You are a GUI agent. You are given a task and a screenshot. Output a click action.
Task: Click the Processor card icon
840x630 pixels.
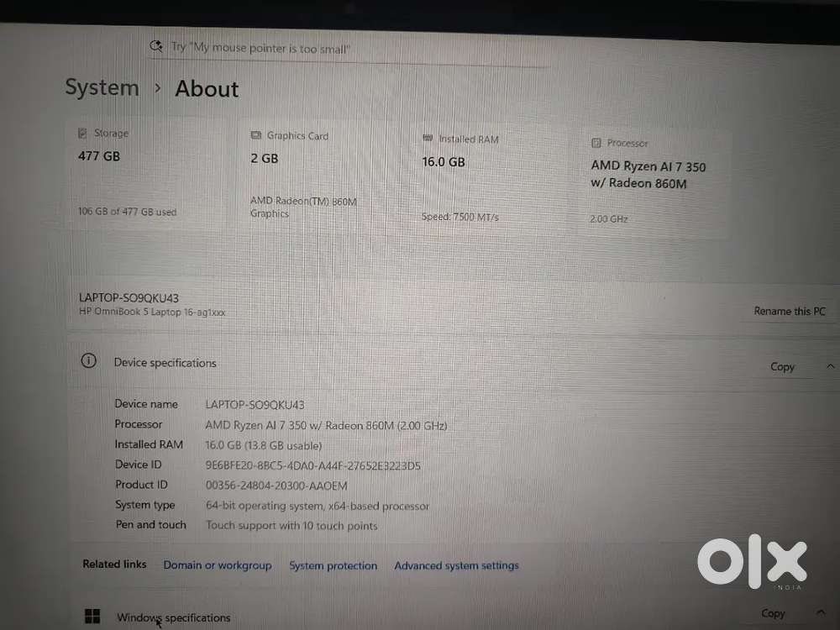pyautogui.click(x=596, y=143)
